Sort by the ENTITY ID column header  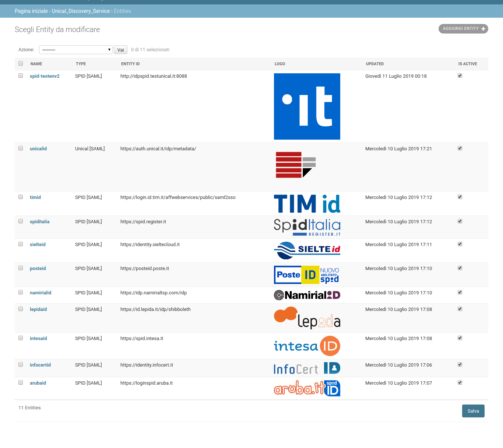pos(130,64)
